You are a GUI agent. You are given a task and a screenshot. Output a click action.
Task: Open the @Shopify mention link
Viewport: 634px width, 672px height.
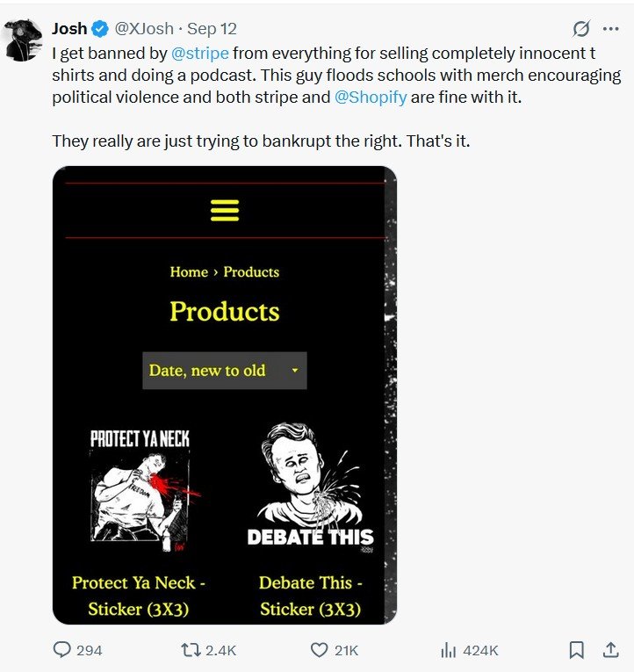[x=371, y=97]
